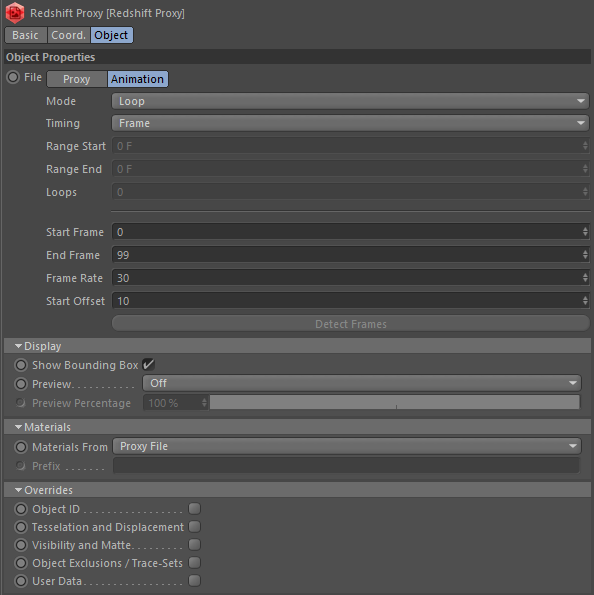Image resolution: width=594 pixels, height=595 pixels.
Task: Toggle the File keyframe circle
Action: pos(13,77)
